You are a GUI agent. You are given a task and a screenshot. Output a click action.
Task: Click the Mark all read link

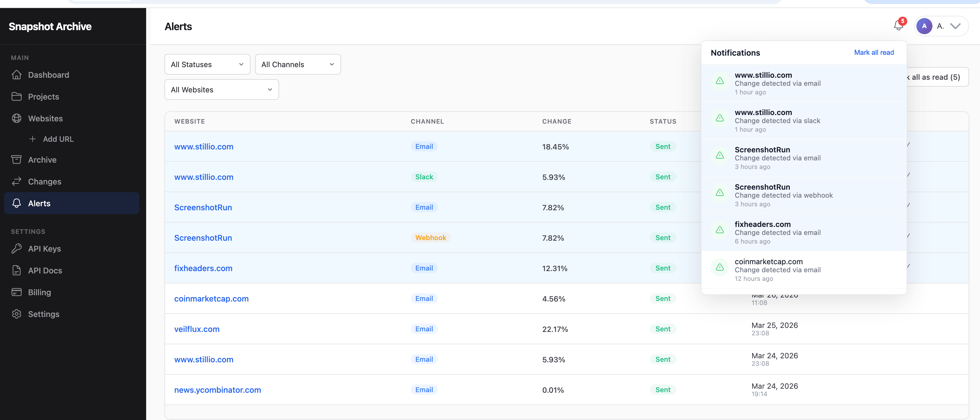tap(874, 52)
